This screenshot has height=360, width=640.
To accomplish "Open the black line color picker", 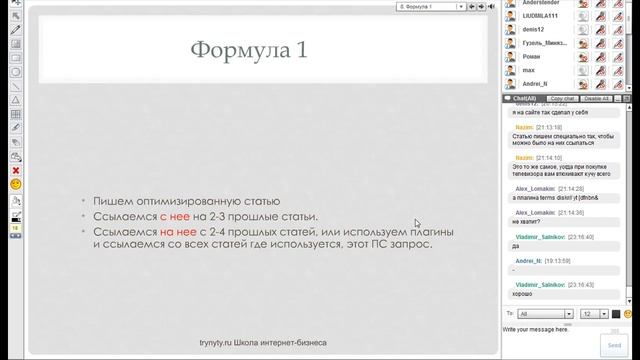I will point(16,217).
